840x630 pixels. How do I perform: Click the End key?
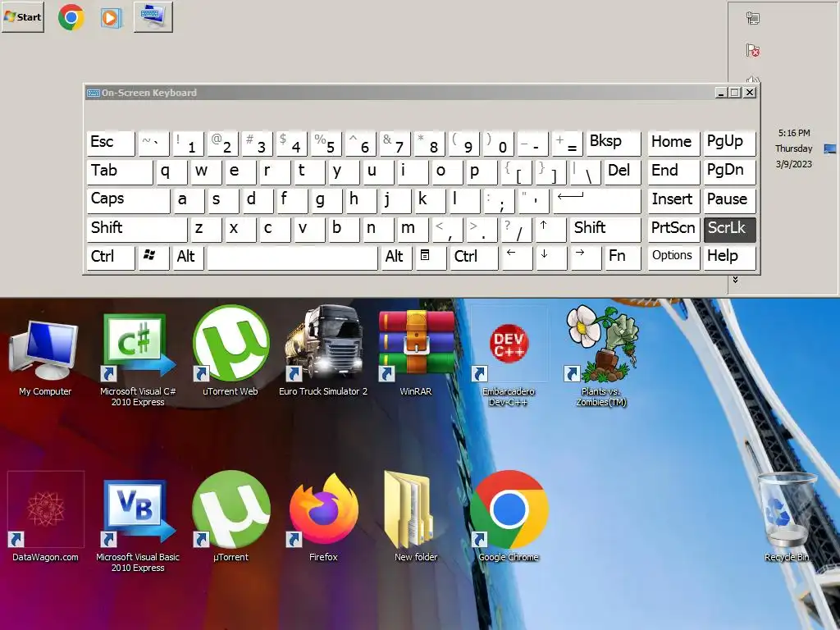coord(673,172)
